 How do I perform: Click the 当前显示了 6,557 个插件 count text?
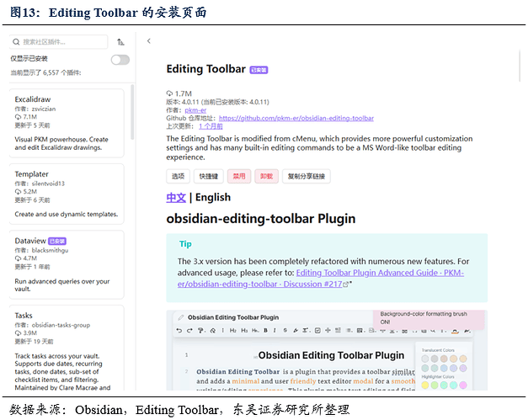[x=45, y=72]
